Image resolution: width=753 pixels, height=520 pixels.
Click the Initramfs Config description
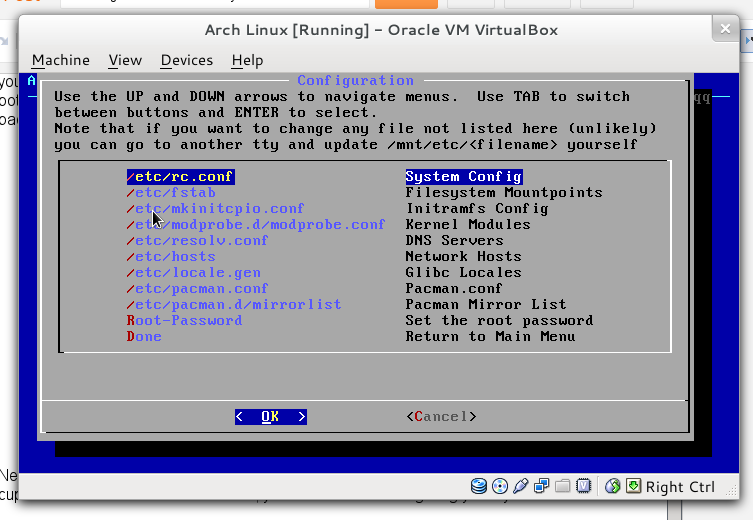(x=477, y=208)
